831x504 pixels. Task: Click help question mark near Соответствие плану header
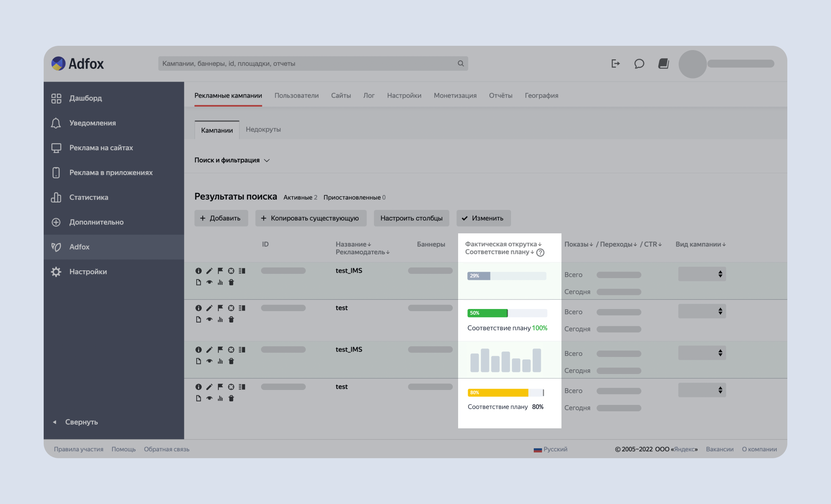tap(540, 253)
